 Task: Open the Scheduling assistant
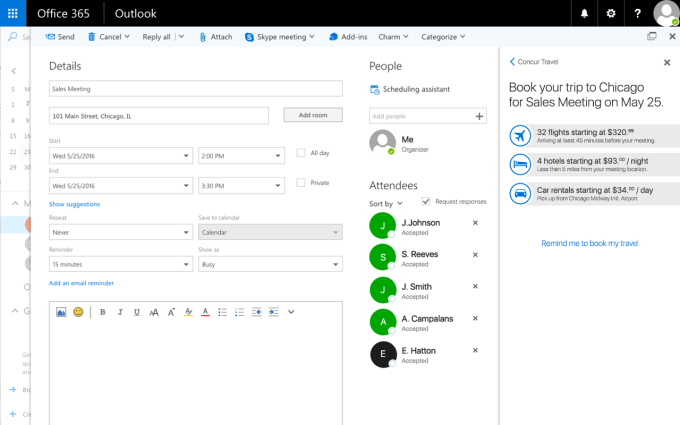(x=416, y=89)
